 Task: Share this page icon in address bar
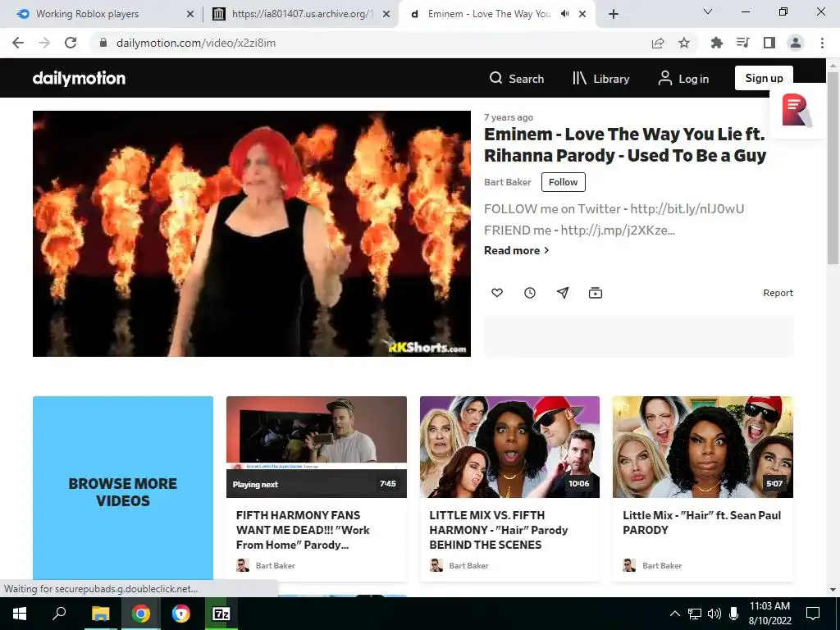(x=658, y=43)
